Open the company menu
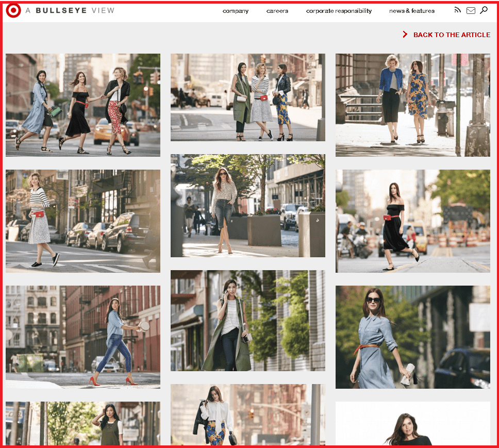 coord(236,11)
